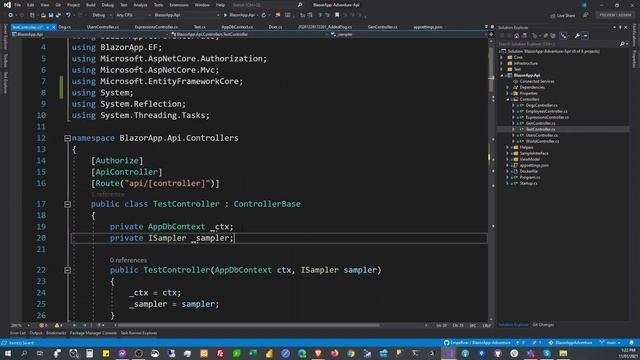This screenshot has height=360, width=640.
Task: Expand the Core solution folder
Action: 502,58
